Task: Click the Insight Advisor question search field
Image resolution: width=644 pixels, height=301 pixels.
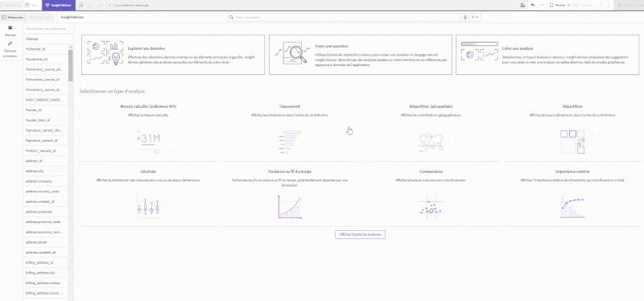Action: 345,18
